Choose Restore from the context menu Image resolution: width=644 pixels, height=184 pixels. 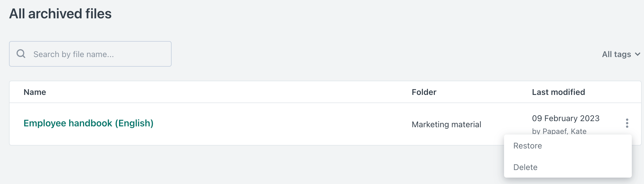click(x=528, y=146)
